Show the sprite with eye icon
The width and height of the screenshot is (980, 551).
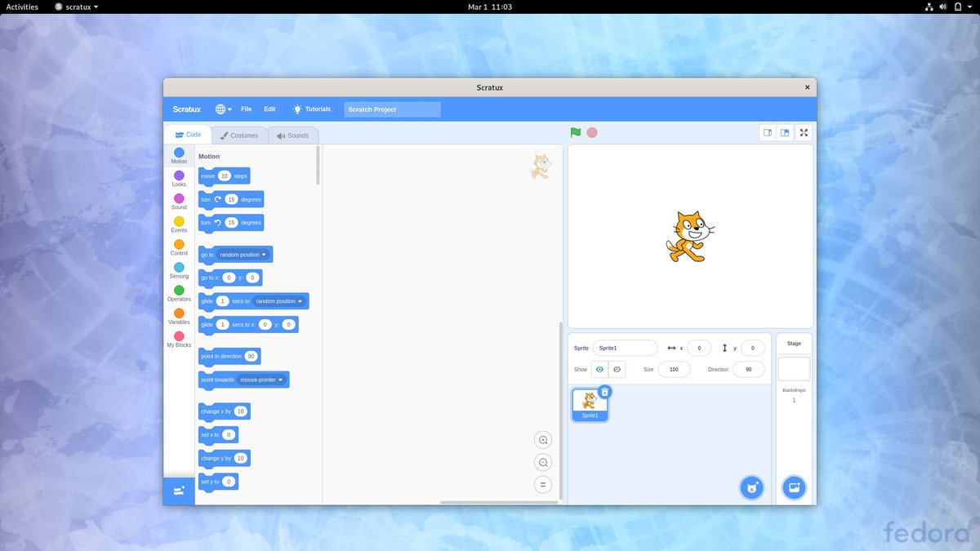599,370
